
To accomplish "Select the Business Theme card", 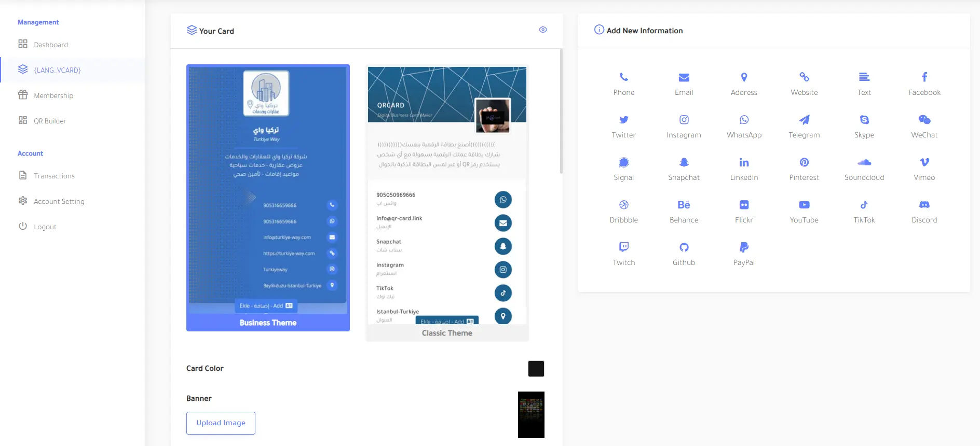I will tap(268, 198).
